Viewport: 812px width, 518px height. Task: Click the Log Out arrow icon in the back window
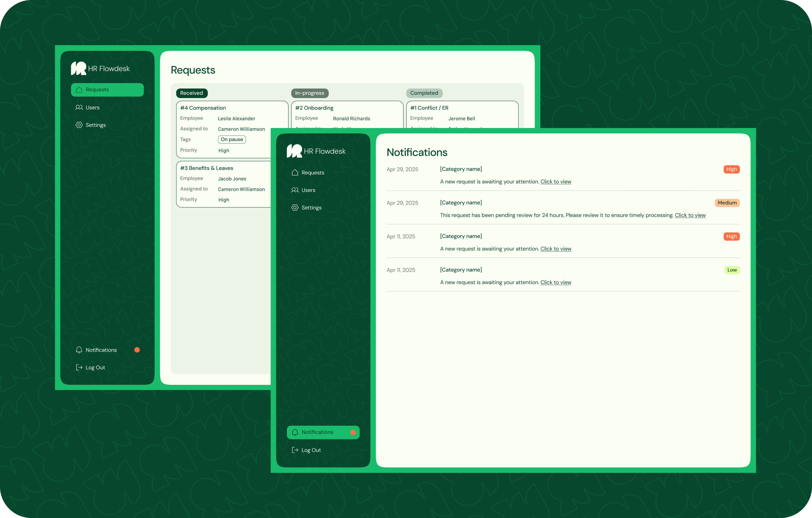(x=79, y=367)
